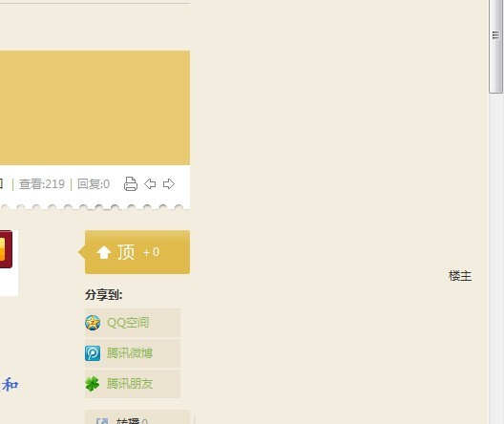Click the 分享到: heading
504x424 pixels.
[x=104, y=295]
